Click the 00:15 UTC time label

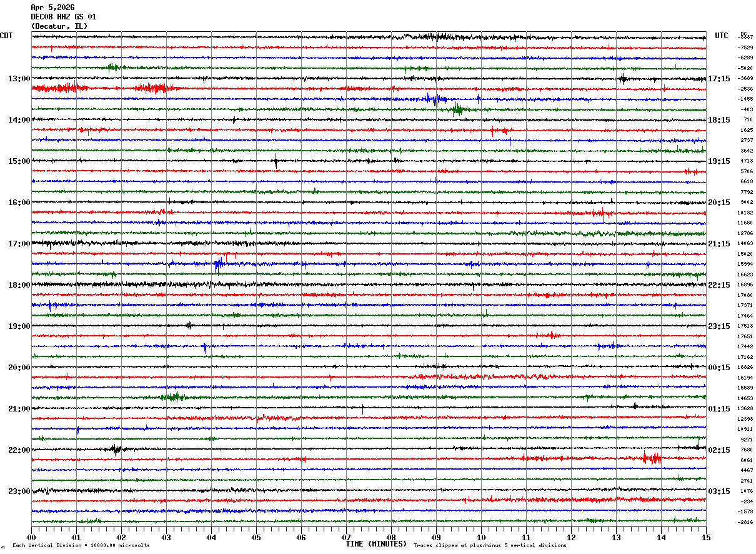719,368
